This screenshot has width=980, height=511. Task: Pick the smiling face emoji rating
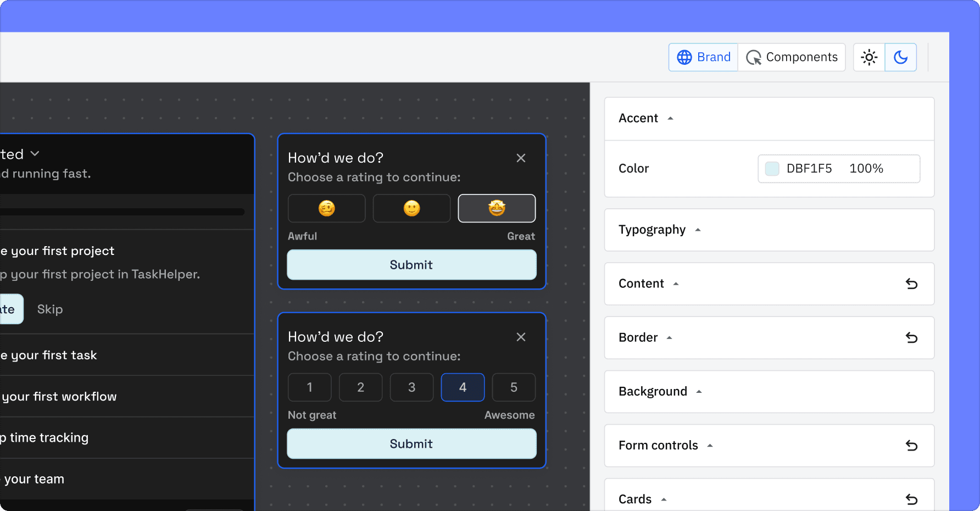(x=411, y=208)
